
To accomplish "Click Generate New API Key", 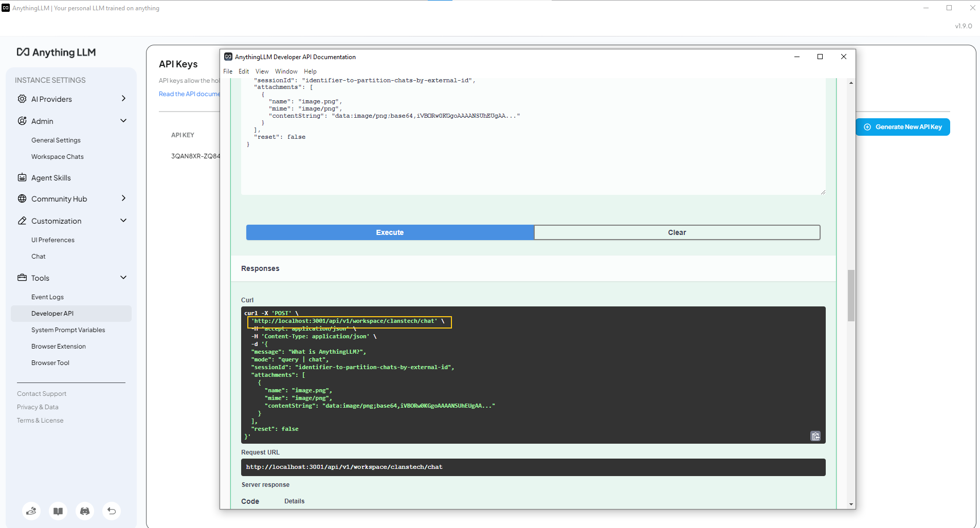I will pos(902,126).
